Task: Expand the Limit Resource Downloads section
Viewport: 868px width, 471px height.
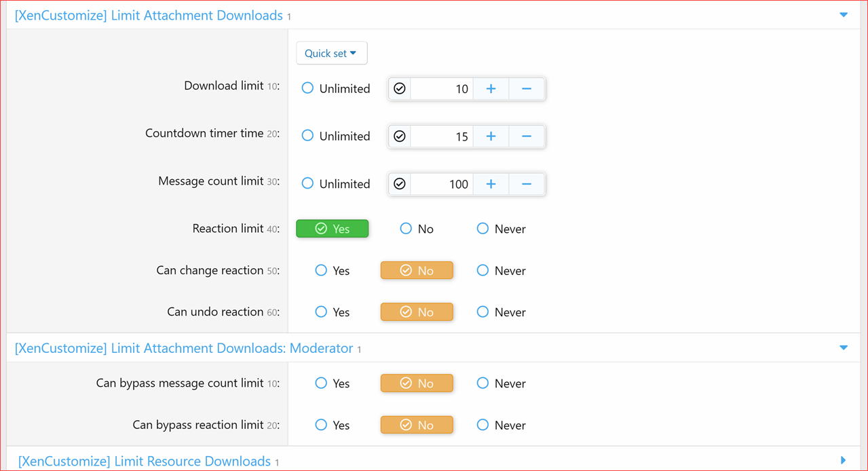Action: (843, 461)
